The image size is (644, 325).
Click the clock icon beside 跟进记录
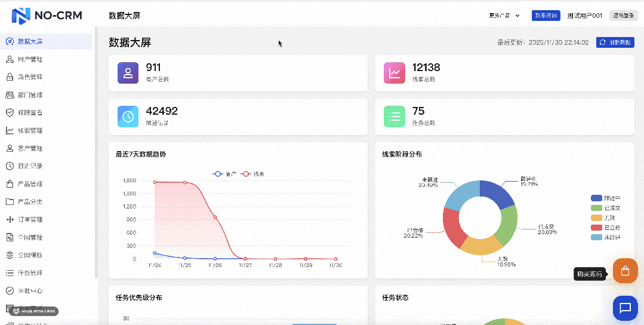click(x=10, y=166)
